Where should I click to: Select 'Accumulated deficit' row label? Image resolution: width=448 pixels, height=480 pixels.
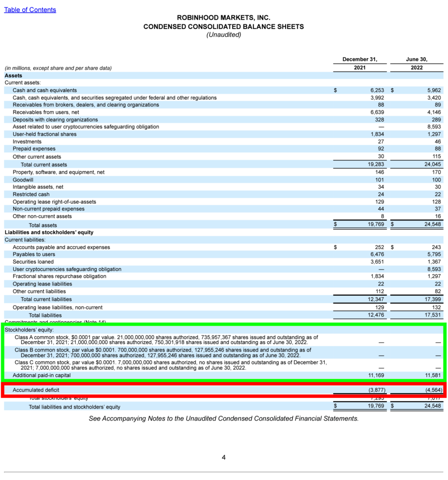[x=36, y=390]
